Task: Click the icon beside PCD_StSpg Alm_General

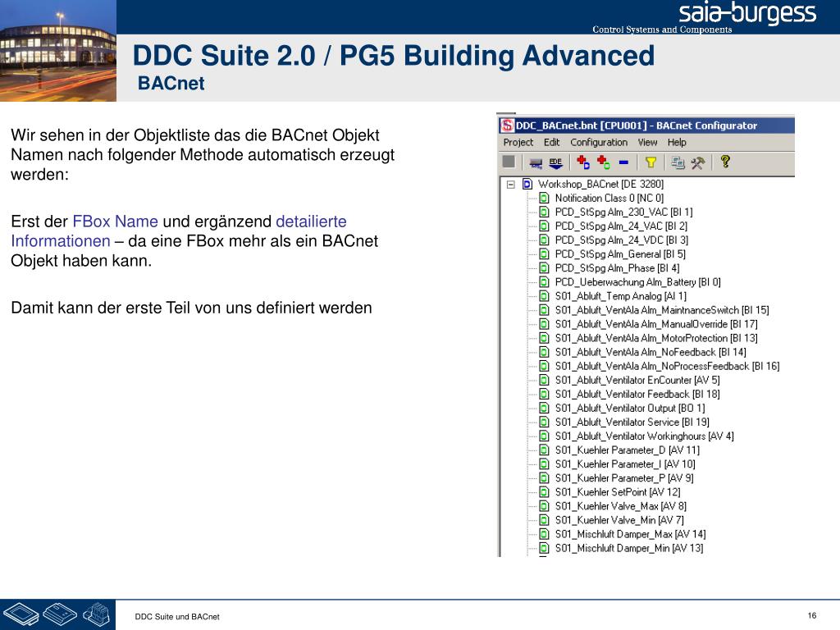Action: coord(545,254)
